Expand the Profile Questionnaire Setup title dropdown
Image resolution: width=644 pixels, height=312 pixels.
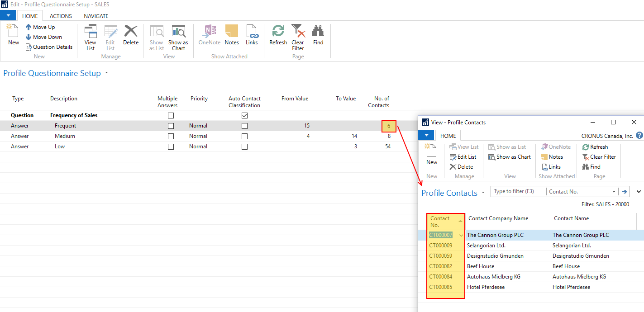point(107,73)
